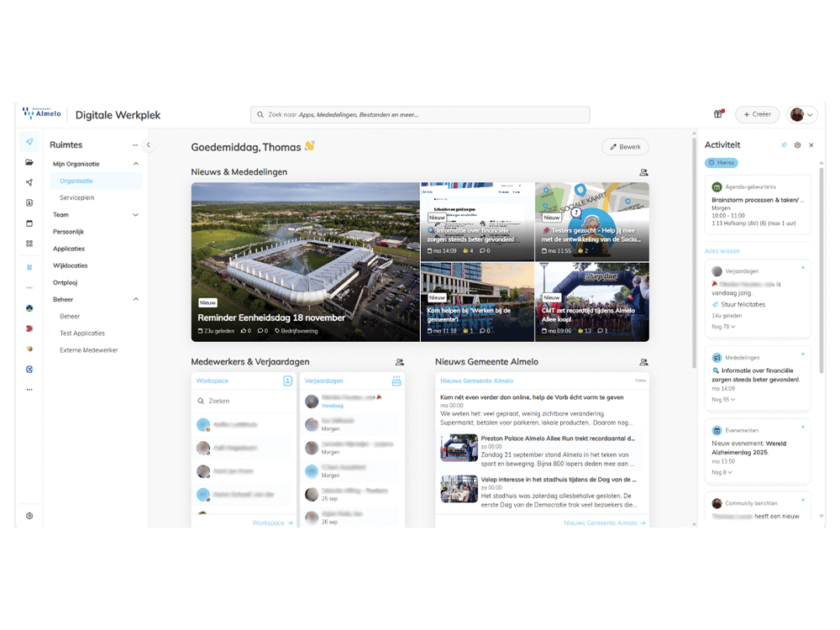The height and width of the screenshot is (630, 840).
Task: Click the contacts icon in left sidebar
Action: click(x=29, y=202)
